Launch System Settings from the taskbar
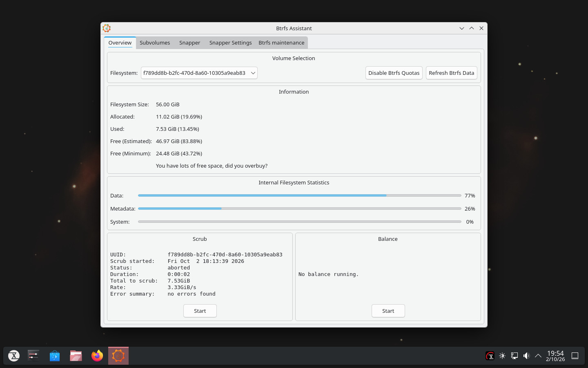588x368 pixels. pos(33,356)
